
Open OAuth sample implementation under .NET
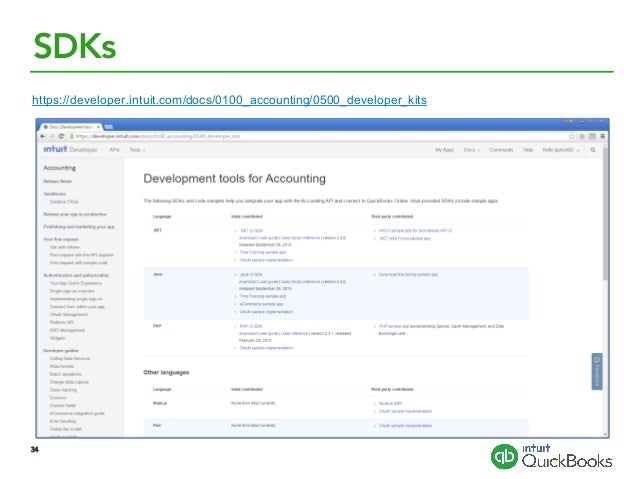coord(266,260)
